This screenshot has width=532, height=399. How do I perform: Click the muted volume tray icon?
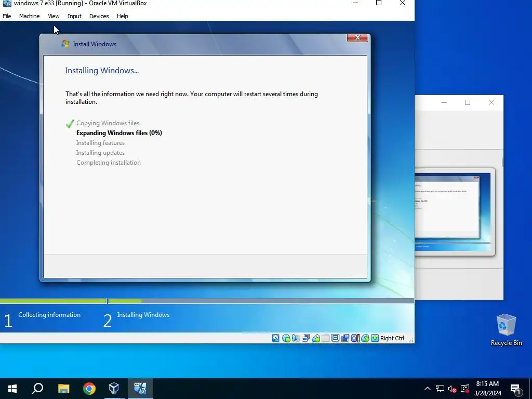pos(453,389)
